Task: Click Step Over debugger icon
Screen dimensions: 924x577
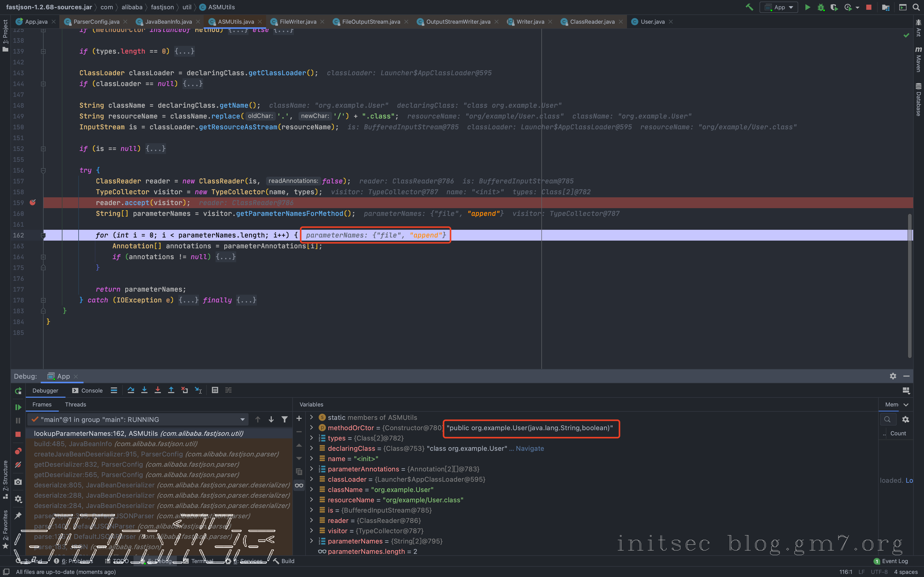Action: click(x=130, y=390)
